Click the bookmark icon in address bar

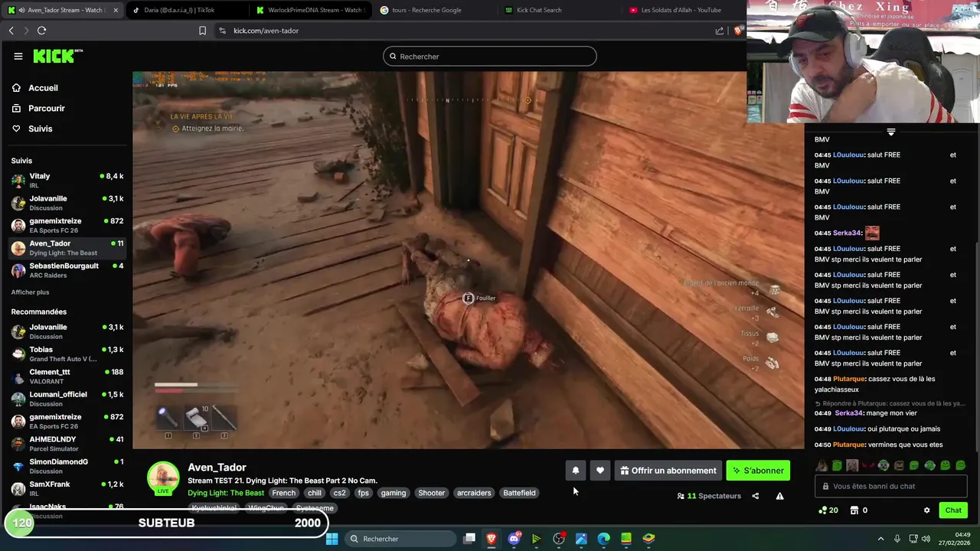click(202, 31)
